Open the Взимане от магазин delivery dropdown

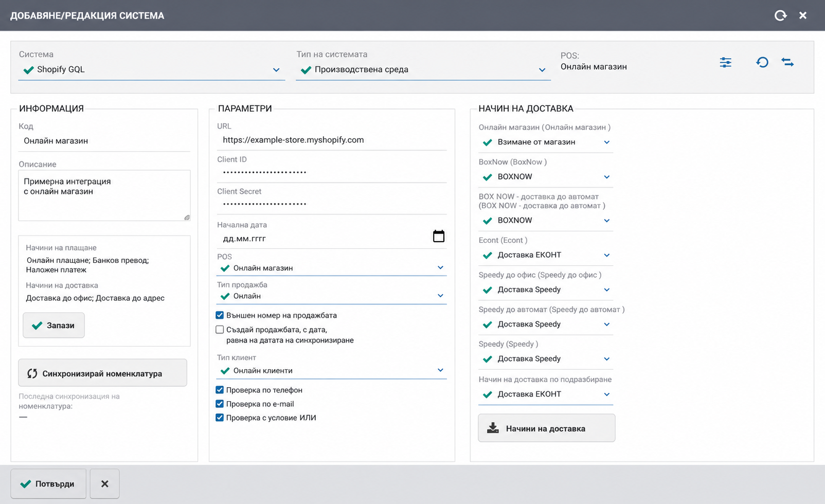pos(546,142)
